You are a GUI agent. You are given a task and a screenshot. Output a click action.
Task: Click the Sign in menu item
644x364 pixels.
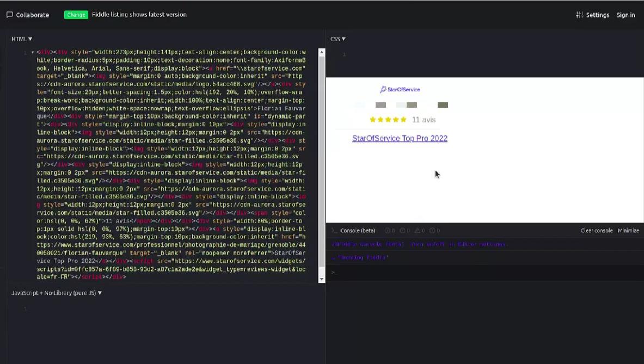tap(625, 15)
